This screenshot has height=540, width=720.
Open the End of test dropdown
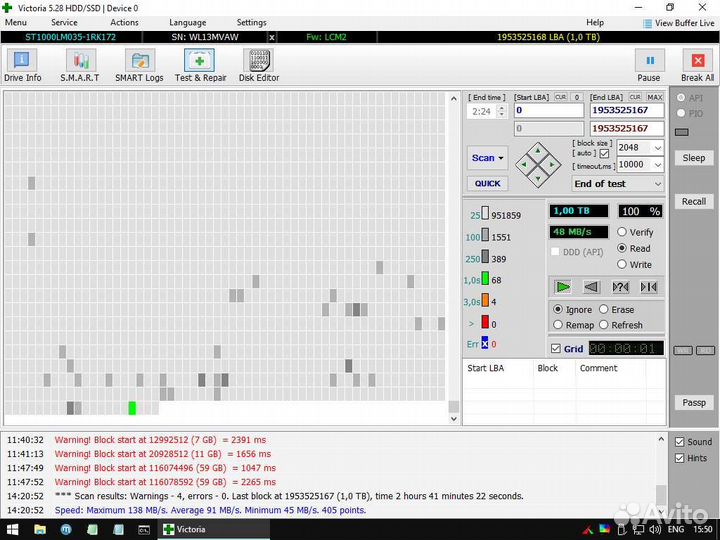(618, 184)
